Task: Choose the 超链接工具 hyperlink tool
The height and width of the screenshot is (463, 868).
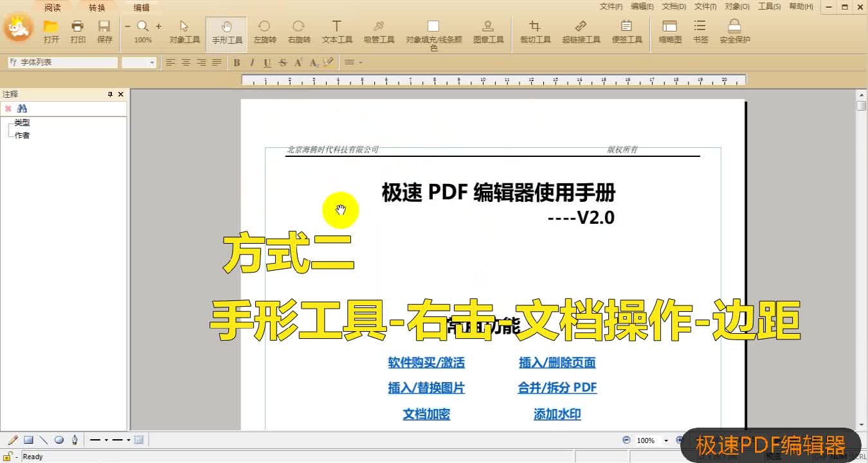Action: tap(581, 32)
